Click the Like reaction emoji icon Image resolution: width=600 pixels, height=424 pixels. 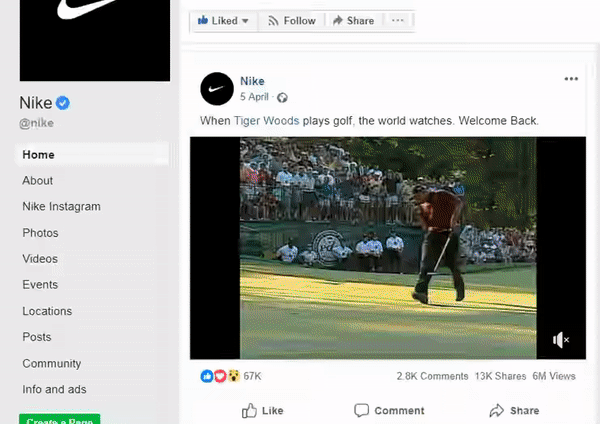tap(207, 376)
